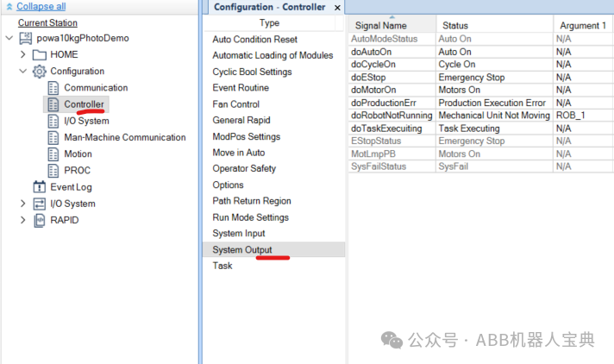This screenshot has height=364, width=614.
Task: Click the powa10kgPhotoDemo station icon
Action: point(26,38)
